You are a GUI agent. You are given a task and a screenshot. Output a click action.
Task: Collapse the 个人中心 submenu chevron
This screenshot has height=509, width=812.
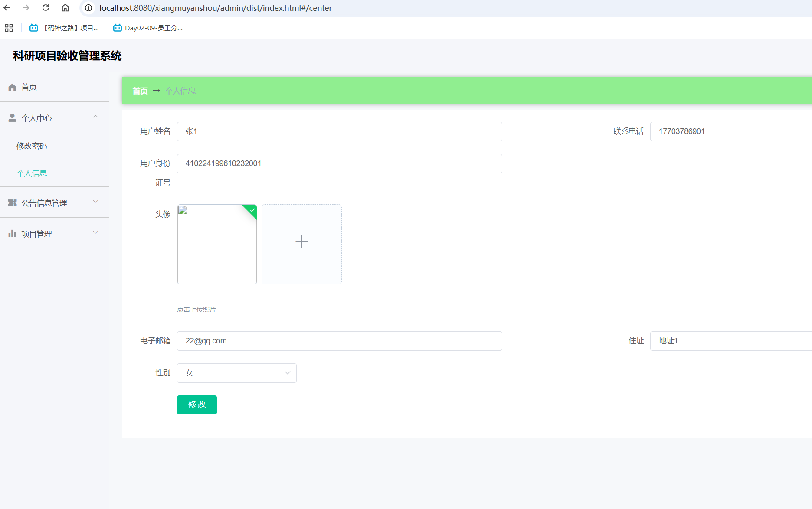[x=96, y=117]
